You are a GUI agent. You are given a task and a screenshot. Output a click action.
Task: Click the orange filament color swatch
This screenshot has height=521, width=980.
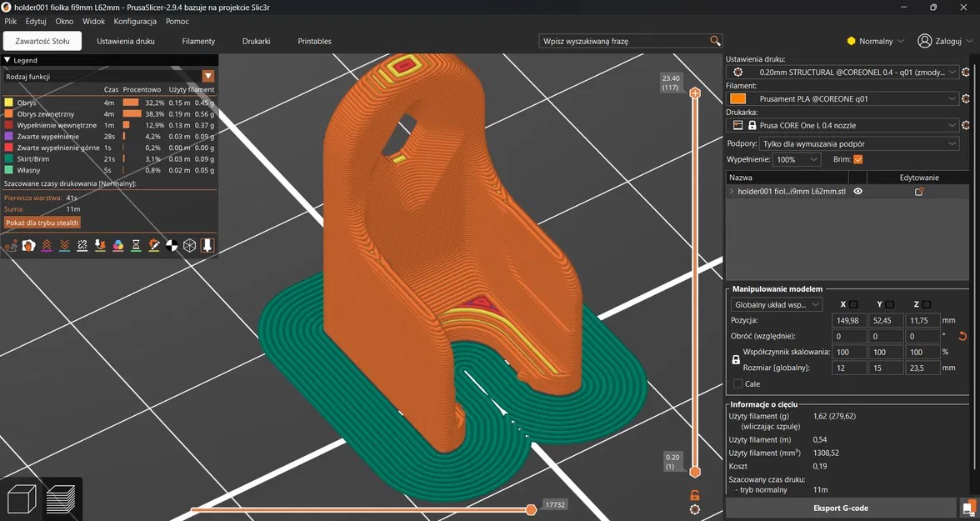(x=737, y=98)
